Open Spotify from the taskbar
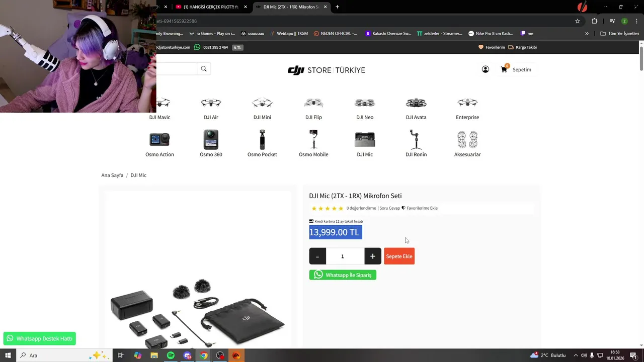 [x=171, y=355]
